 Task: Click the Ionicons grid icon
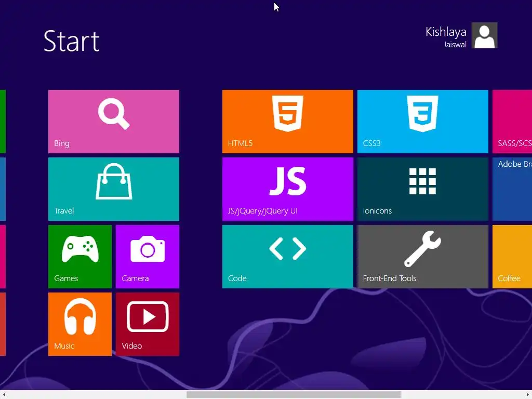pyautogui.click(x=423, y=181)
